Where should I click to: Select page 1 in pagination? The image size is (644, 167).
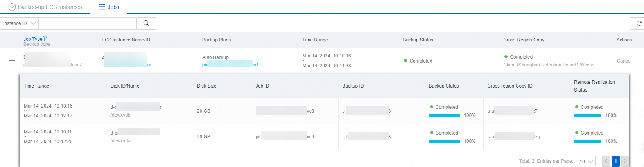tap(615, 161)
